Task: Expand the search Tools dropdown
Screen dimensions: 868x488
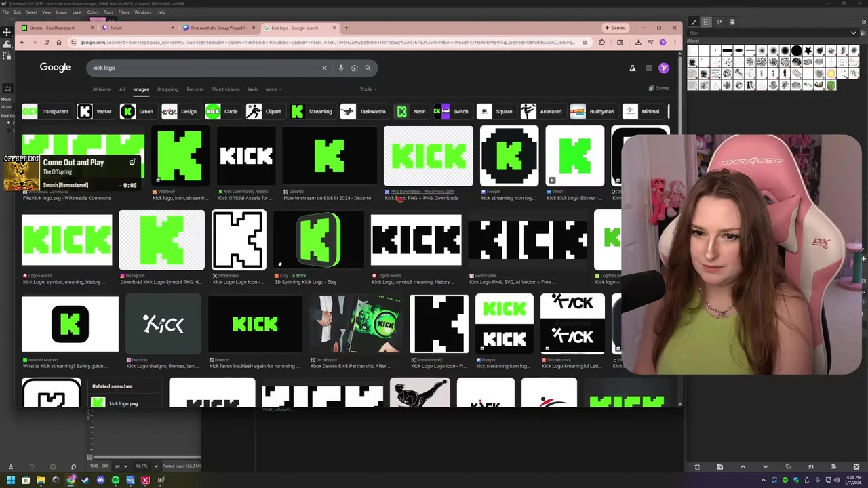Action: click(x=368, y=89)
